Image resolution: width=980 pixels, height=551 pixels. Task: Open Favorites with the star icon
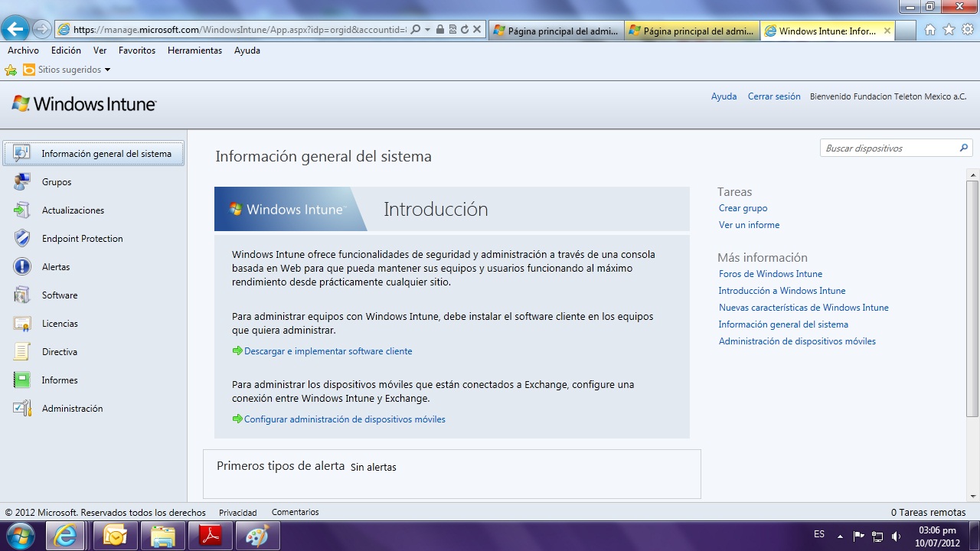949,30
